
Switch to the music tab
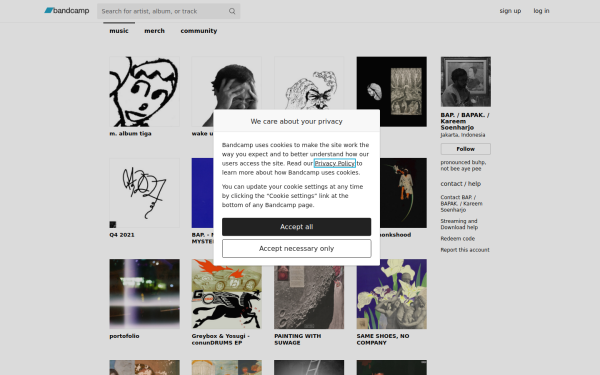pyautogui.click(x=119, y=31)
